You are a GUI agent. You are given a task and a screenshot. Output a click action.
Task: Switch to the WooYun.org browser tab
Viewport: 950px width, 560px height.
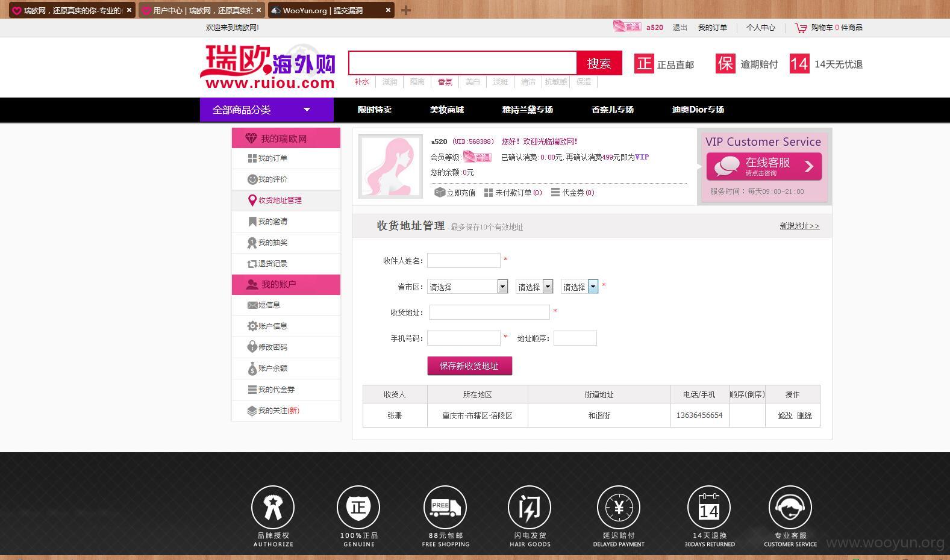[330, 10]
